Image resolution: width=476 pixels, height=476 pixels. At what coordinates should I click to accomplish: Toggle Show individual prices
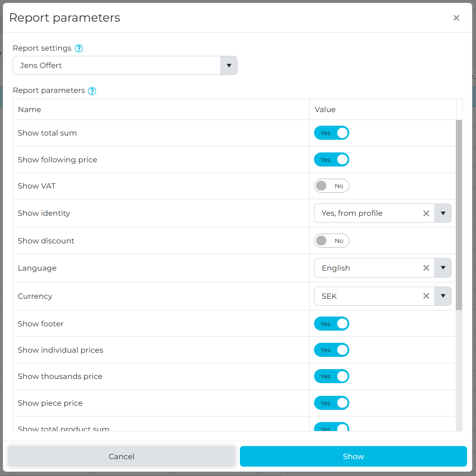click(331, 350)
